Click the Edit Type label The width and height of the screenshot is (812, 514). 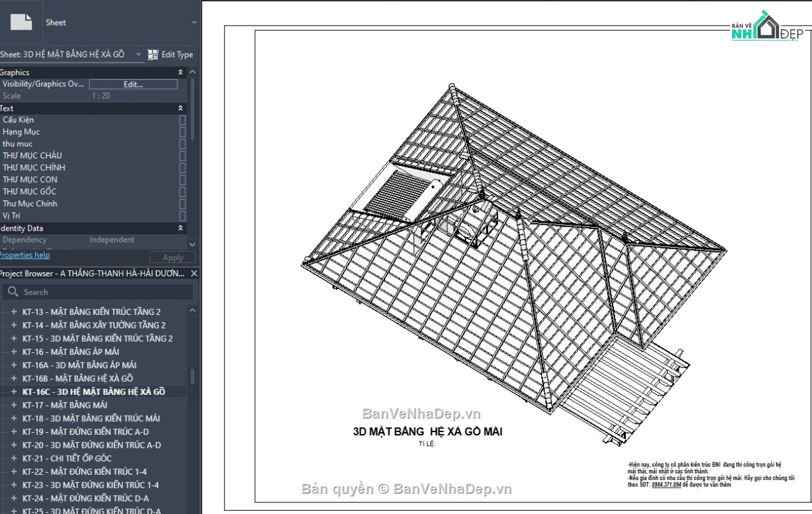tap(177, 54)
